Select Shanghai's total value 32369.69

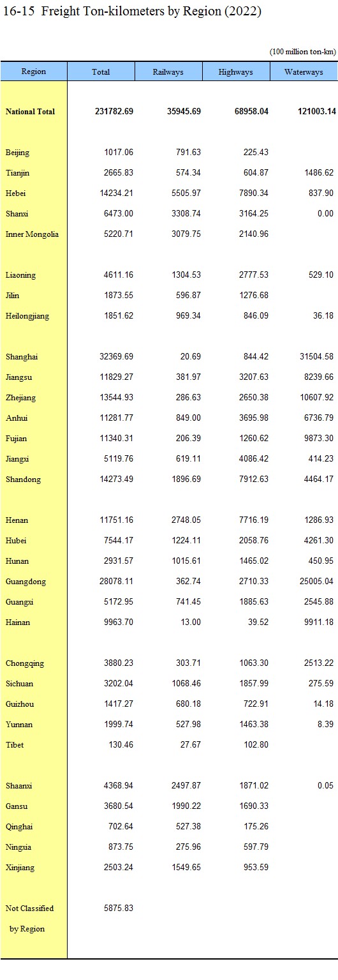tap(114, 357)
